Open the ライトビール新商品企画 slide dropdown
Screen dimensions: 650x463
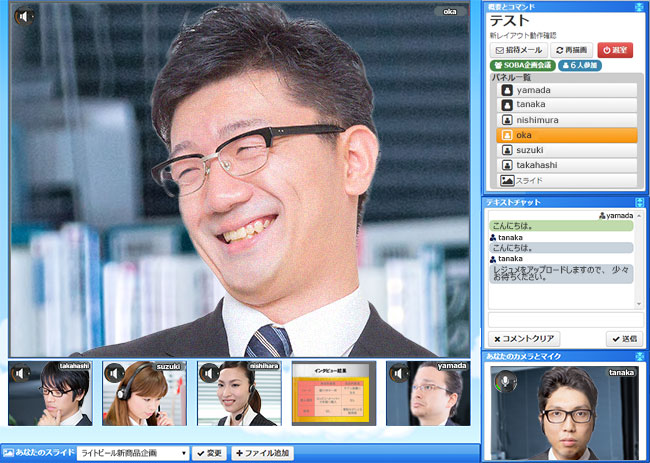coord(133,453)
